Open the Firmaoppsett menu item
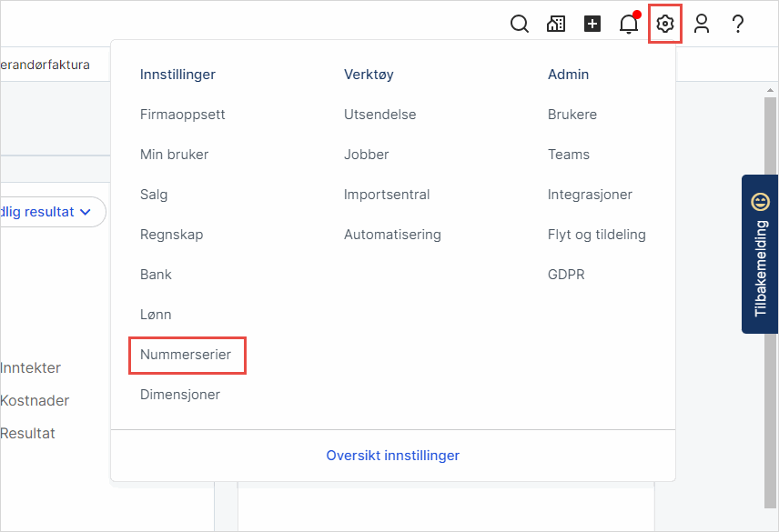 click(183, 115)
